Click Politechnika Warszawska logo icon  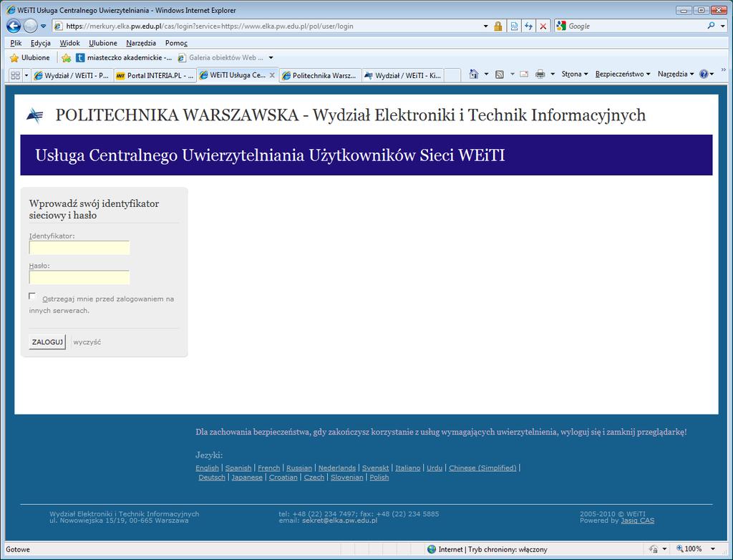(35, 115)
